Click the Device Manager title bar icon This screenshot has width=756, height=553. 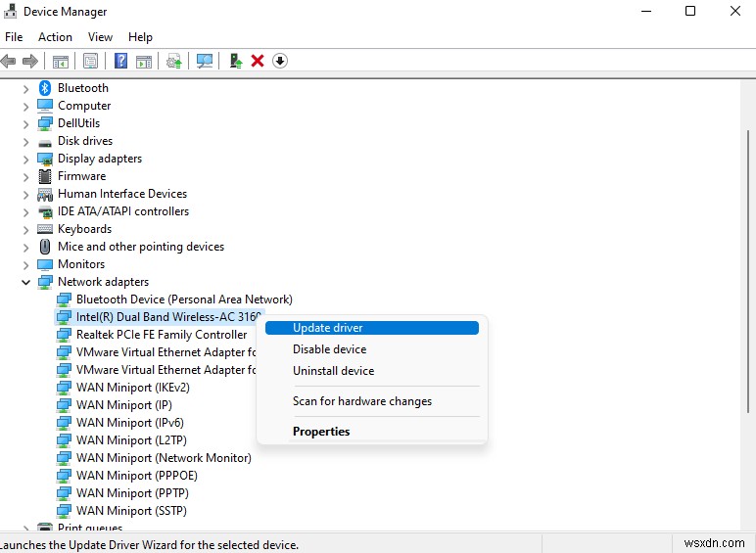(10, 11)
